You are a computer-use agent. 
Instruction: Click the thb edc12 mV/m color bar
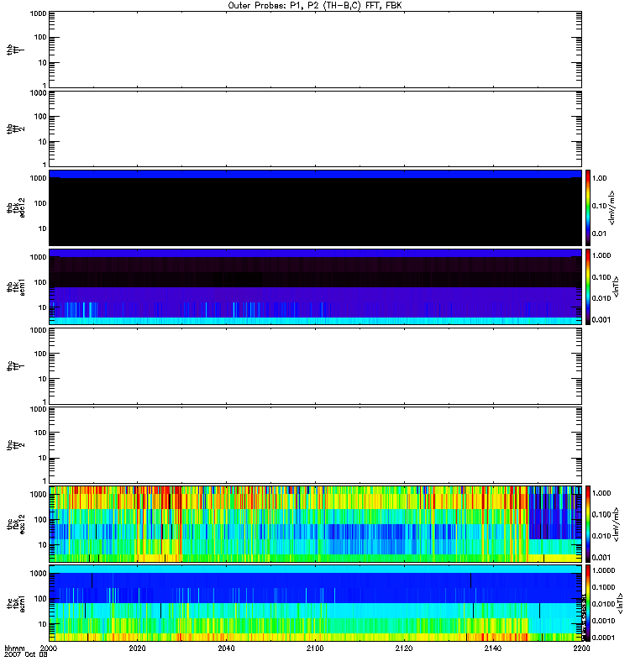[590, 207]
